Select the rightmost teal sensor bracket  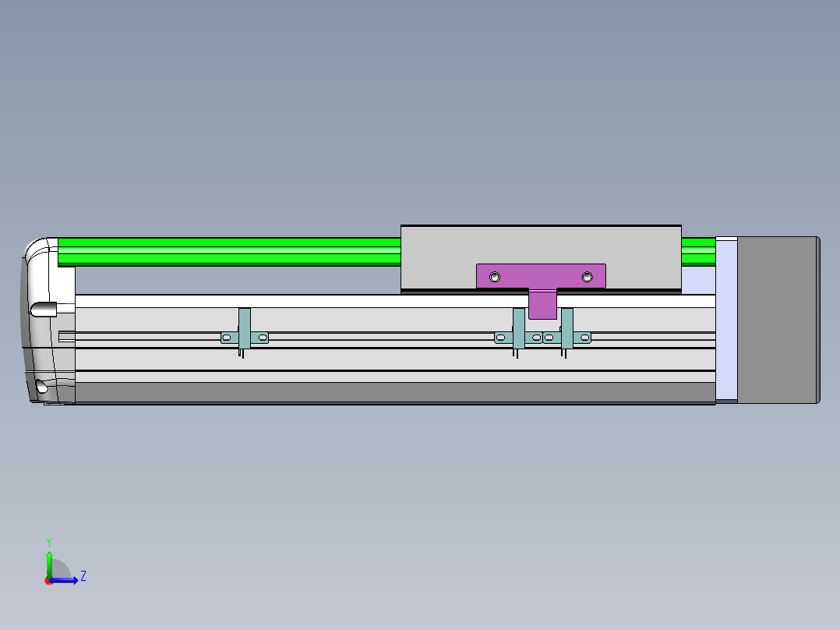(566, 332)
